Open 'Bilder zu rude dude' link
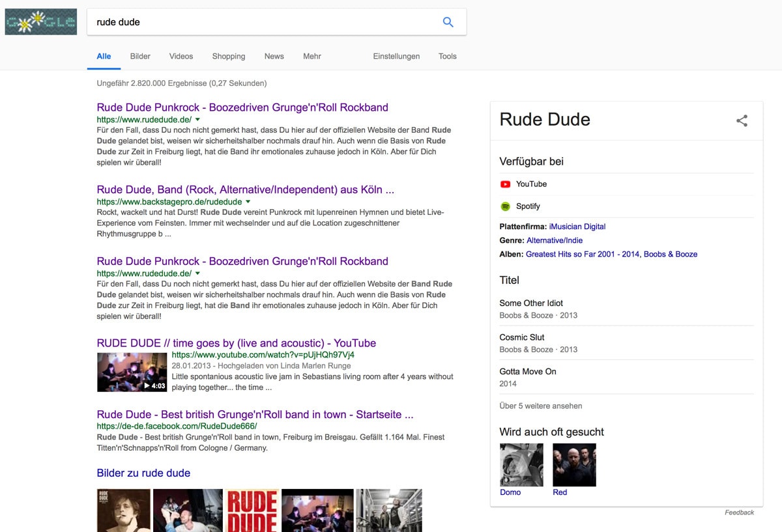The image size is (782, 532). (143, 473)
